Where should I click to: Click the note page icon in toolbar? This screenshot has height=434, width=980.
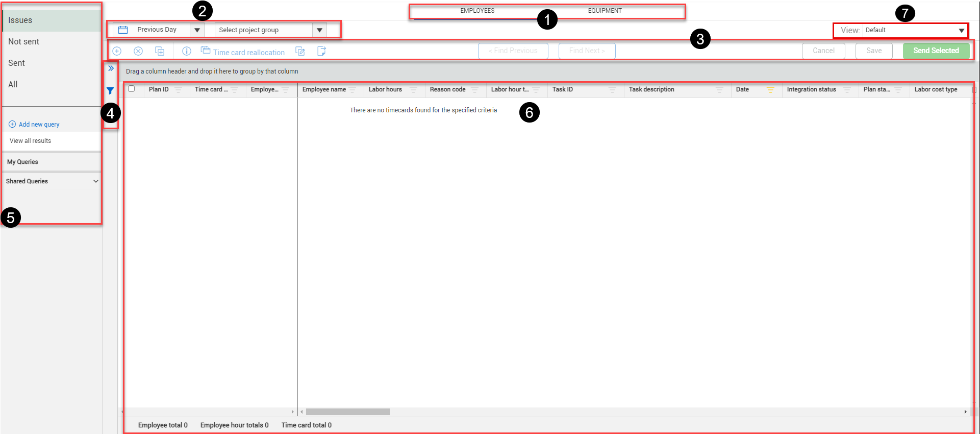(321, 51)
